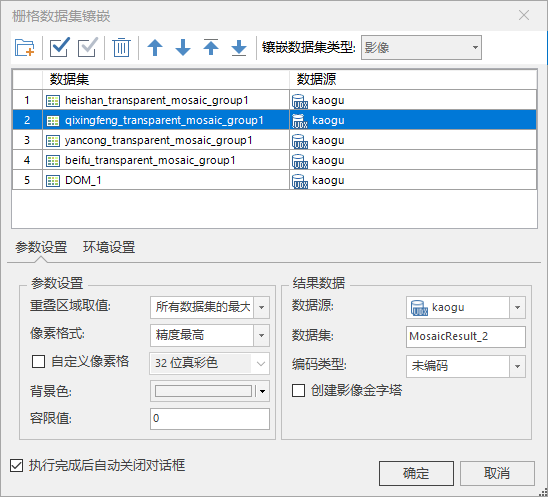This screenshot has width=548, height=497.
Task: Open the 重叠区域取值 dropdown
Action: (210, 307)
